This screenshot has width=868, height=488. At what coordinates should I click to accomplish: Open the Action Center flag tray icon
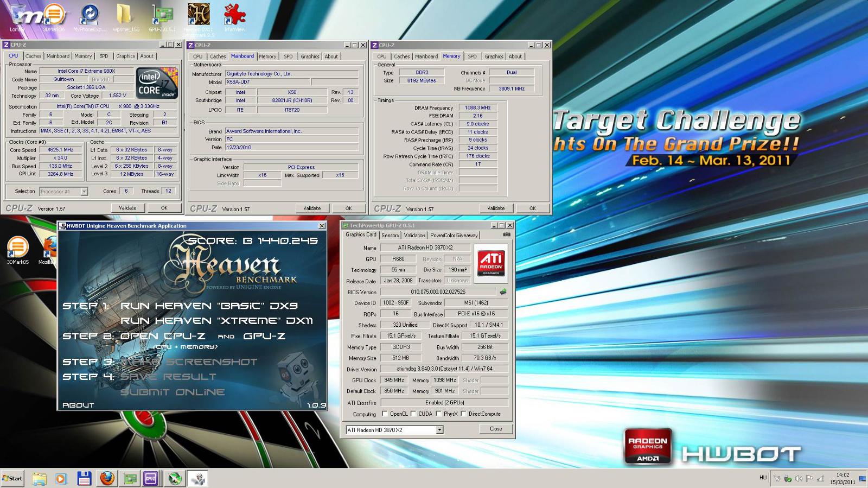(x=809, y=478)
